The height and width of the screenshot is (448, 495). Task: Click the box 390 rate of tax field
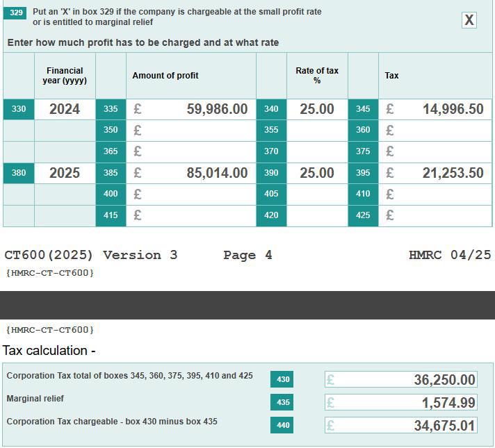(x=317, y=173)
